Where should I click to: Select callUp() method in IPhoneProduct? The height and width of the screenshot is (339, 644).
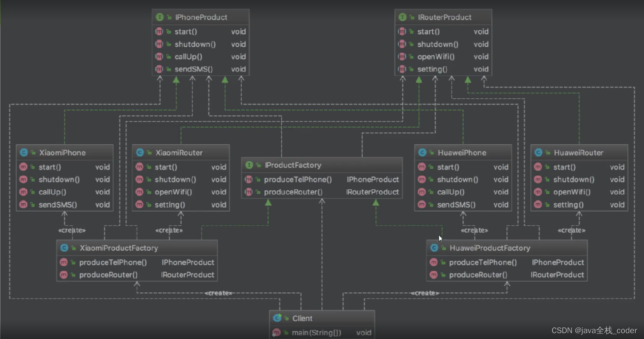tap(201, 57)
